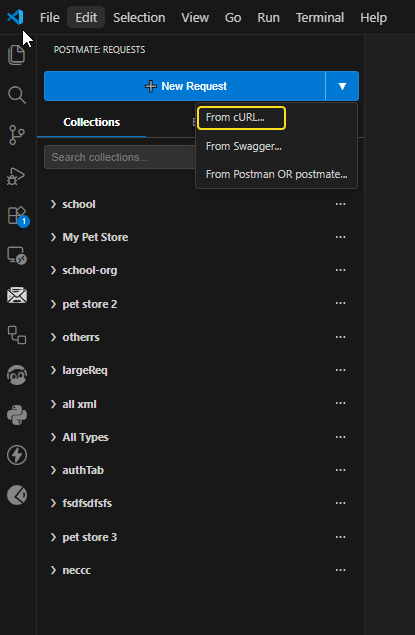Choose From Postman OR postmate... option
The image size is (415, 635).
click(277, 174)
